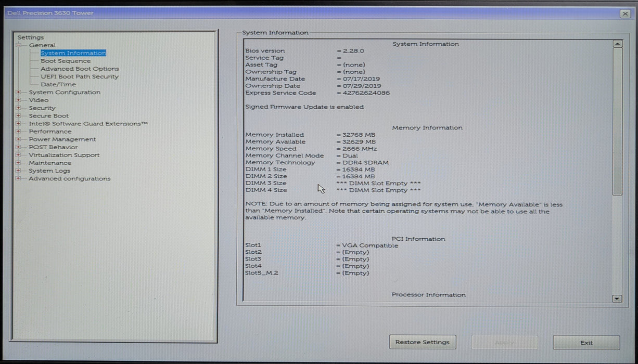The height and width of the screenshot is (364, 638).
Task: Open the Date/Time settings
Action: [58, 84]
